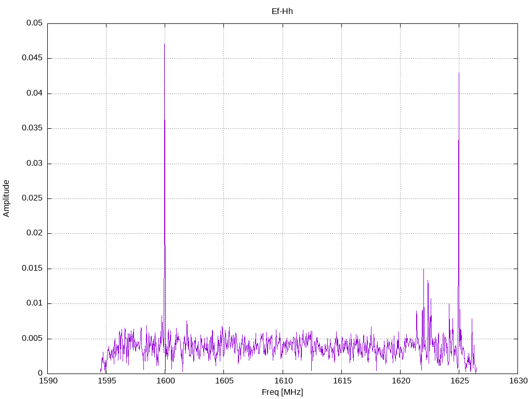Image resolution: width=532 pixels, height=399 pixels.
Task: Click the 0.035 y-axis tick label
Action: pyautogui.click(x=32, y=128)
